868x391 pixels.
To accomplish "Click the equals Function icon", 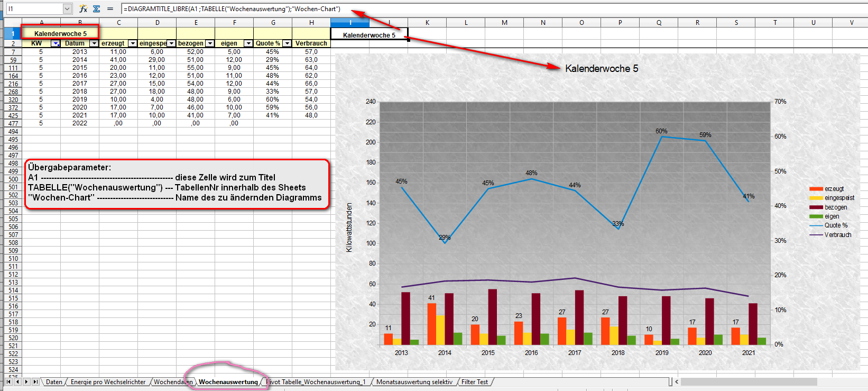I will click(110, 9).
